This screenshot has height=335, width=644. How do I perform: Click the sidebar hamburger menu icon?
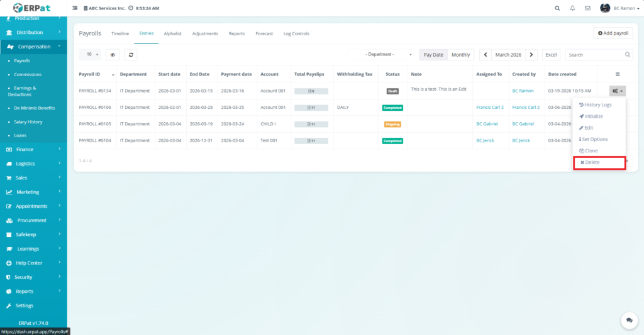point(75,8)
